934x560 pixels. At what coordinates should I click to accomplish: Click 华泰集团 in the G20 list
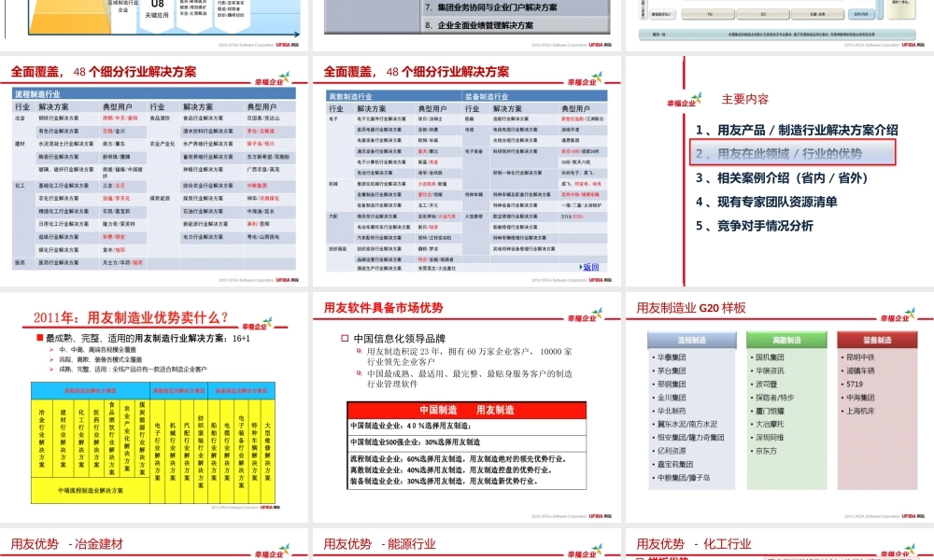pyautogui.click(x=672, y=357)
